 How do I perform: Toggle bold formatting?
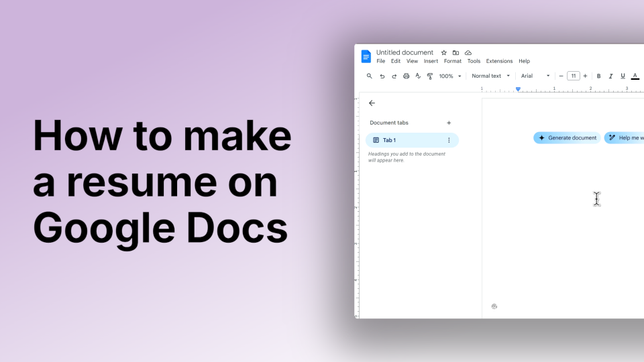pos(599,76)
